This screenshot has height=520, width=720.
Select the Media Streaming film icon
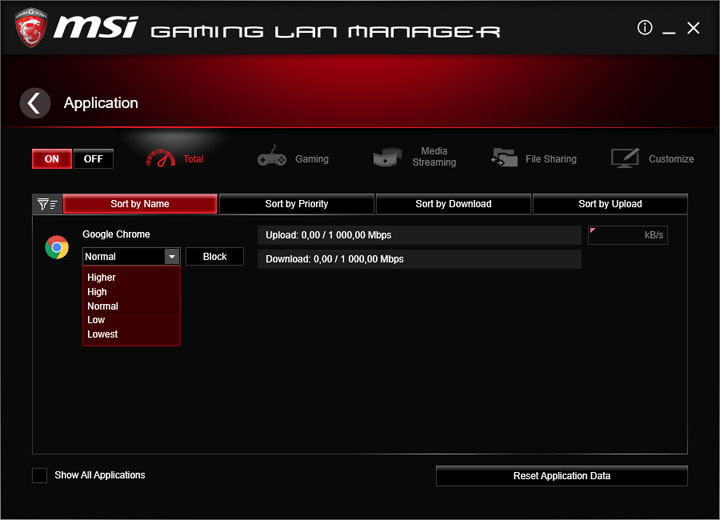(x=387, y=158)
